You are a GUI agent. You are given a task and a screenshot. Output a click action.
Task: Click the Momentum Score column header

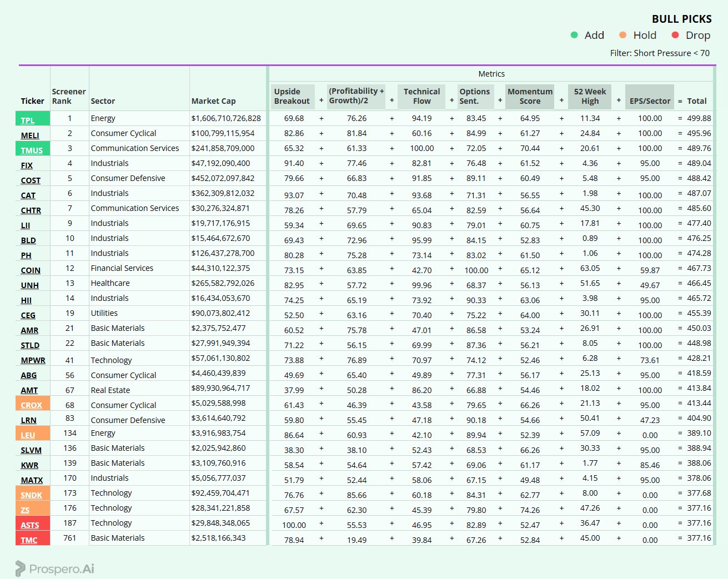click(530, 97)
